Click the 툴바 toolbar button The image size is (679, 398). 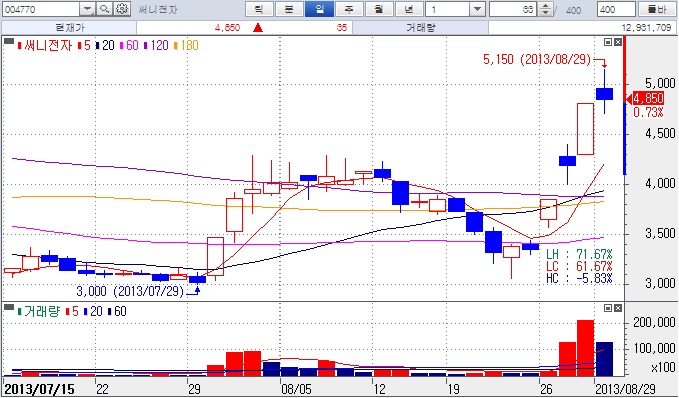658,9
